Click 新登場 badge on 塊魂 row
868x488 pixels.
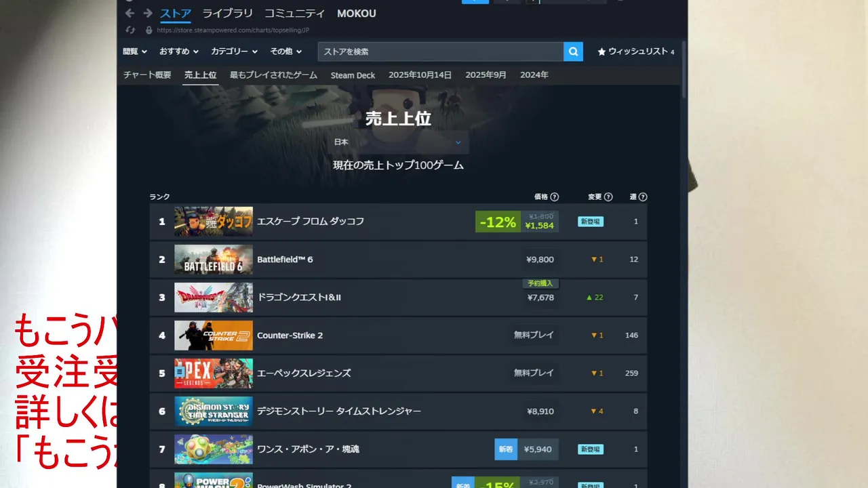(x=591, y=449)
